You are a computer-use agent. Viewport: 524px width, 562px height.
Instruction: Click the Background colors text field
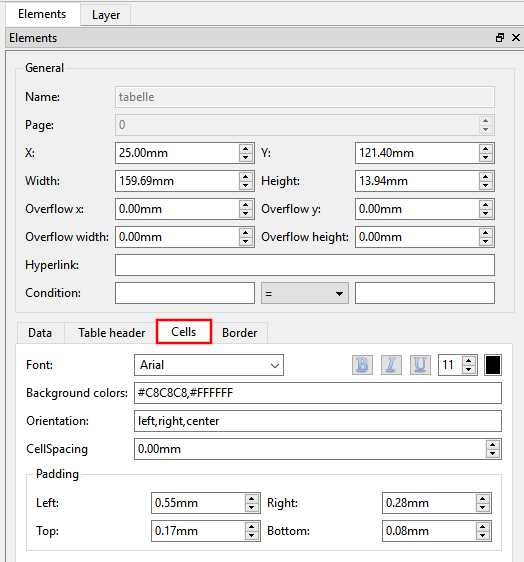(318, 393)
